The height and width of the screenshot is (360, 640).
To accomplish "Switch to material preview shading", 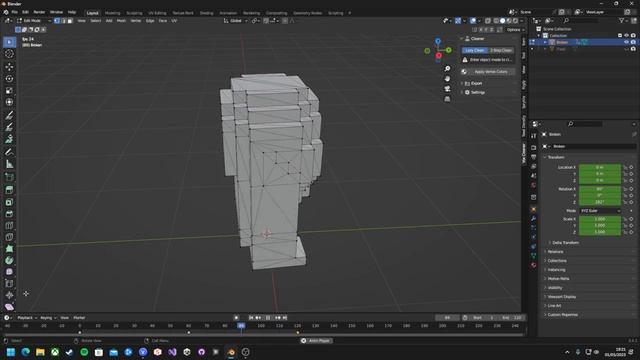I will tap(509, 20).
